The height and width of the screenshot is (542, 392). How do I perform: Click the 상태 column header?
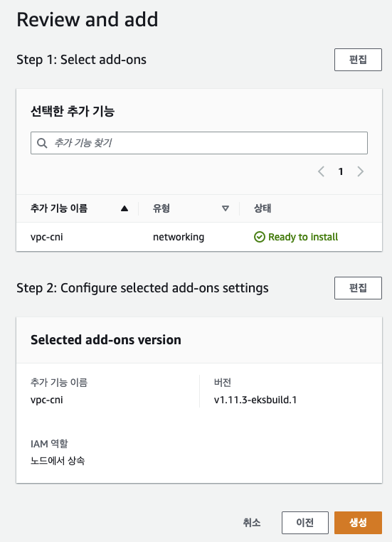click(x=263, y=208)
